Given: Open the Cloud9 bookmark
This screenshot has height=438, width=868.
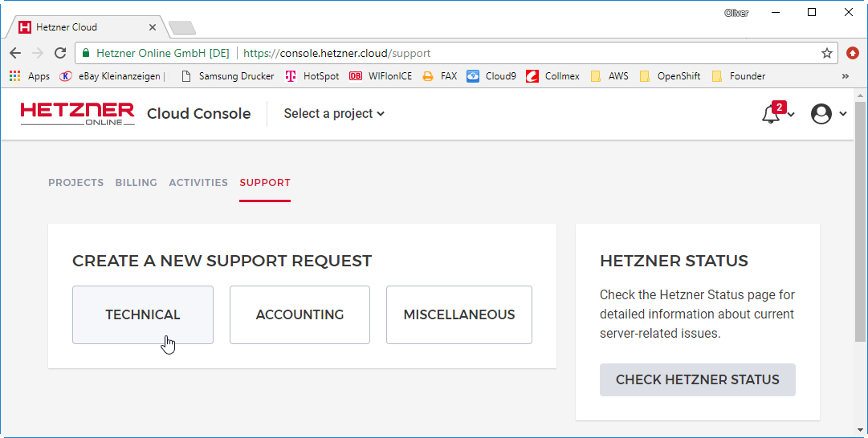Looking at the screenshot, I should (x=491, y=76).
